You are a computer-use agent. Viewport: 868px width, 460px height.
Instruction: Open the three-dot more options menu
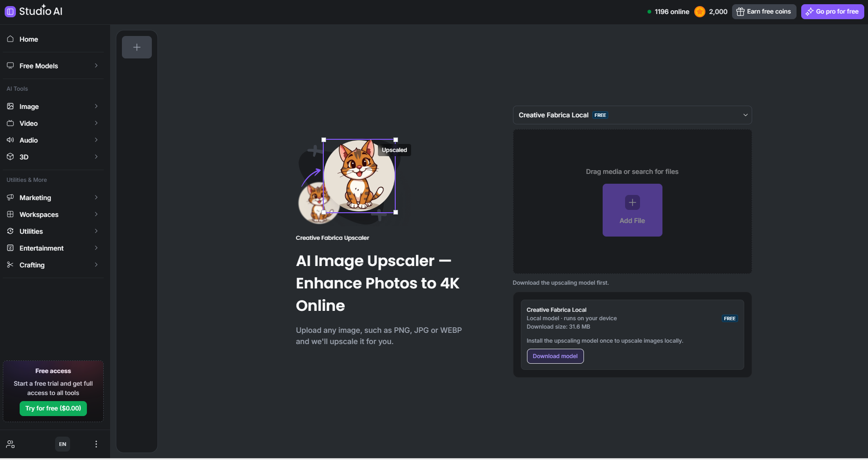tap(96, 444)
